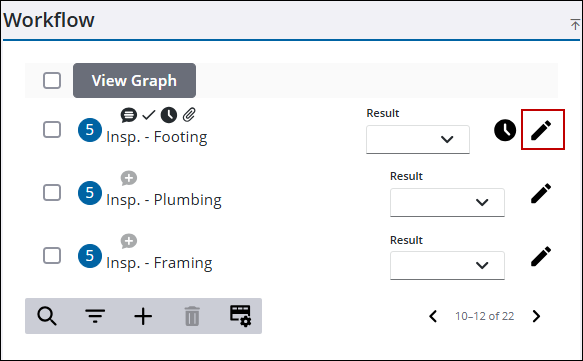Click the paperclip attachment icon on Footing
This screenshot has height=361, width=583.
pyautogui.click(x=189, y=115)
